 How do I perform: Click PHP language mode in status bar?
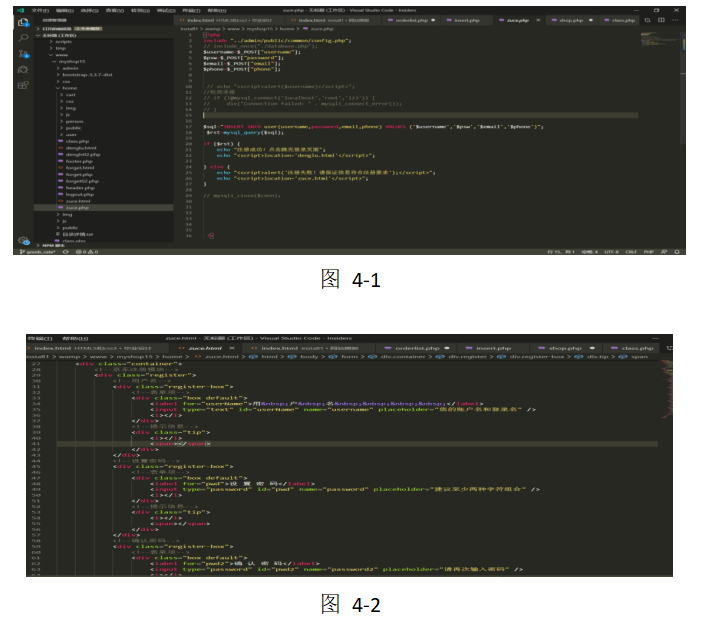coord(648,252)
